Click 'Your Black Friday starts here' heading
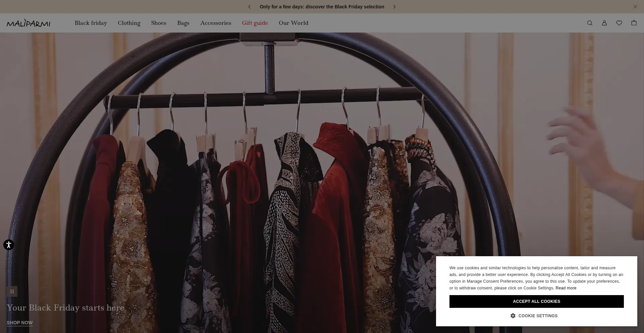Screen dimensions: 644x333 66,308
